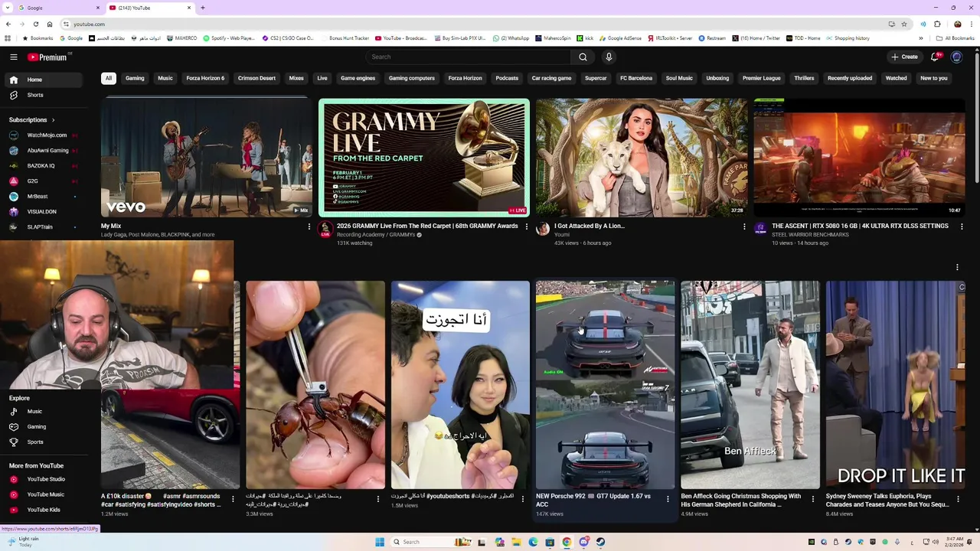Expand the Subscriptions section

[32, 119]
